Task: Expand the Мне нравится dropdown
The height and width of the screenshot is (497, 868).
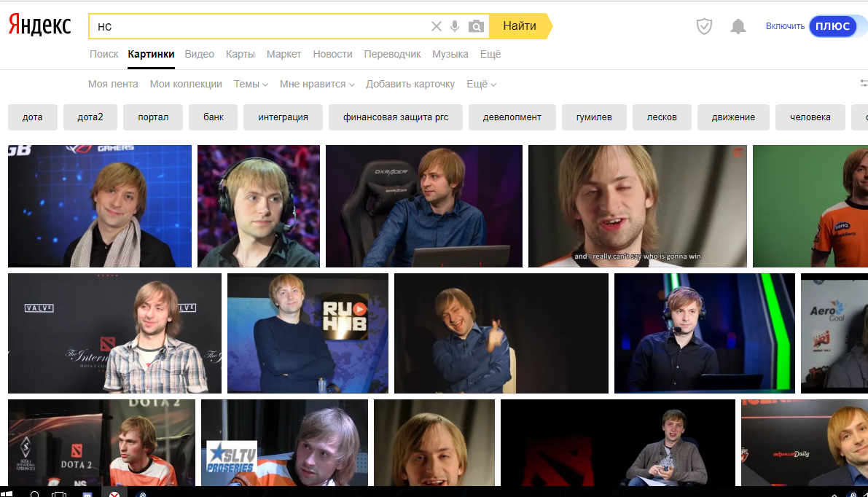Action: 316,84
